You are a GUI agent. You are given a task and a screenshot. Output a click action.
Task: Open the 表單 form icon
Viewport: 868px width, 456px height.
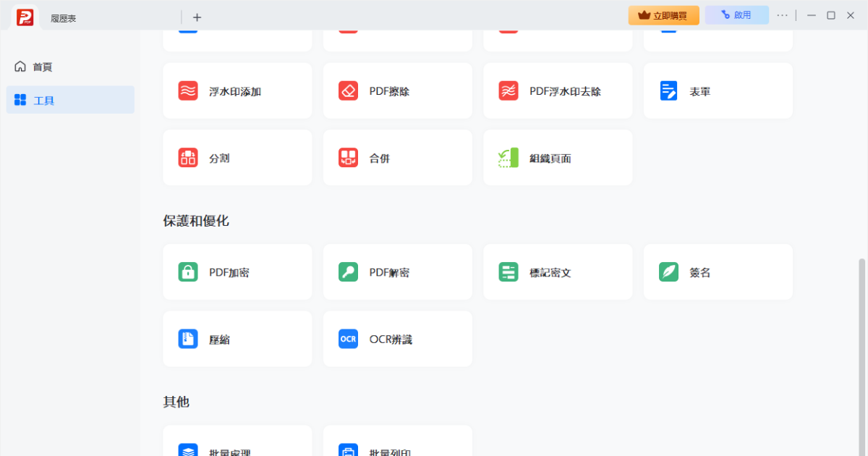point(668,91)
